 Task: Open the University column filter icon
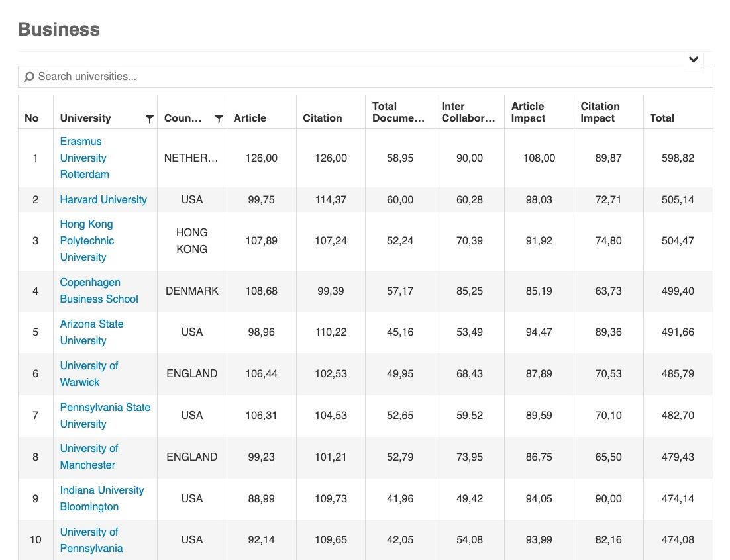150,118
